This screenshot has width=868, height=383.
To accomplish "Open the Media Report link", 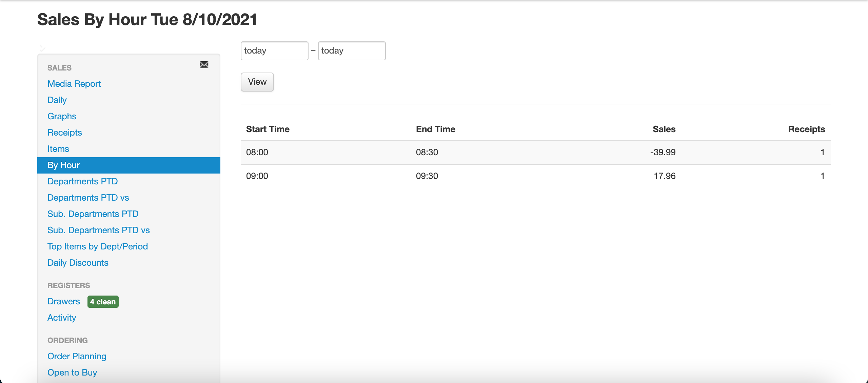I will coord(74,84).
